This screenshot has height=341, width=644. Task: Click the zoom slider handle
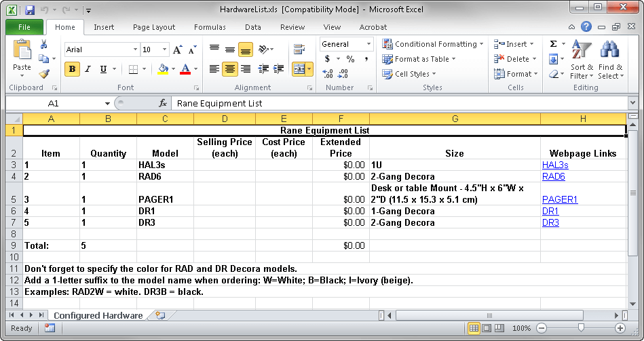coord(581,328)
